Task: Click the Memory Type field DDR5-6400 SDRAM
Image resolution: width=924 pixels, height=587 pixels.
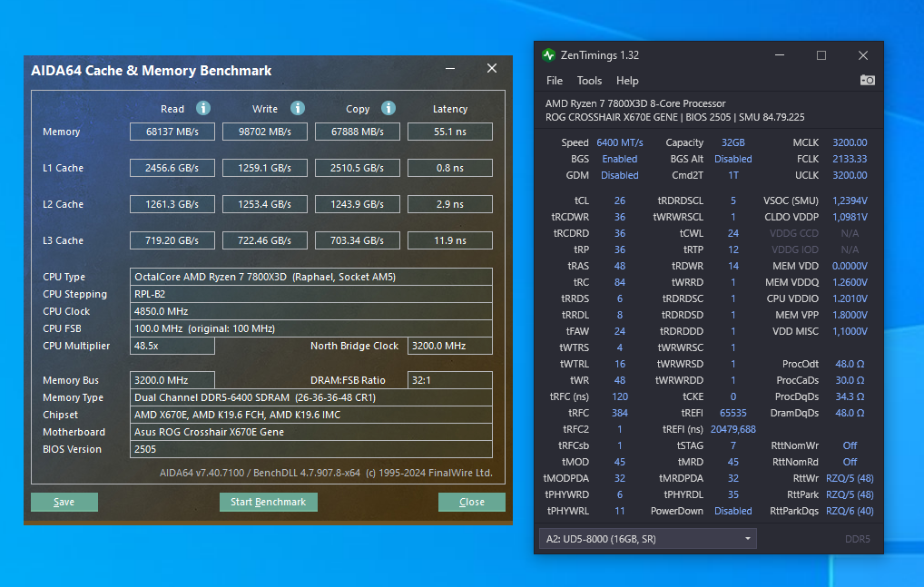Action: [311, 397]
